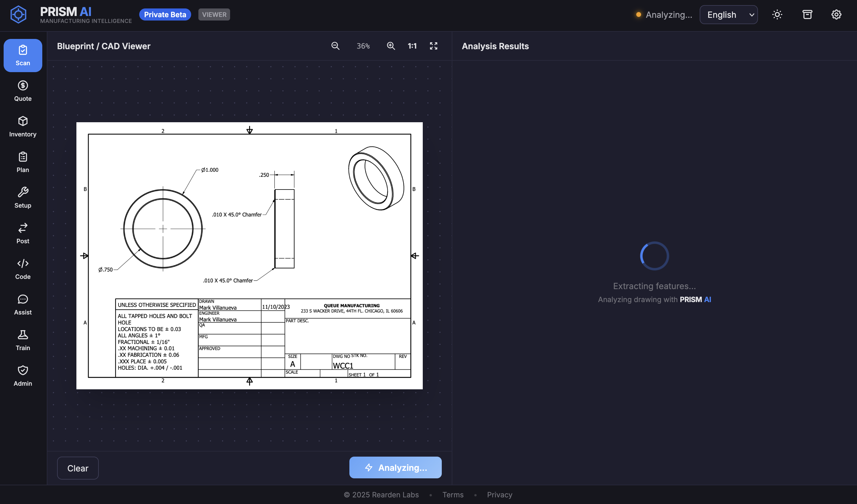
Task: Click the zoom in magnifier icon
Action: click(x=391, y=46)
